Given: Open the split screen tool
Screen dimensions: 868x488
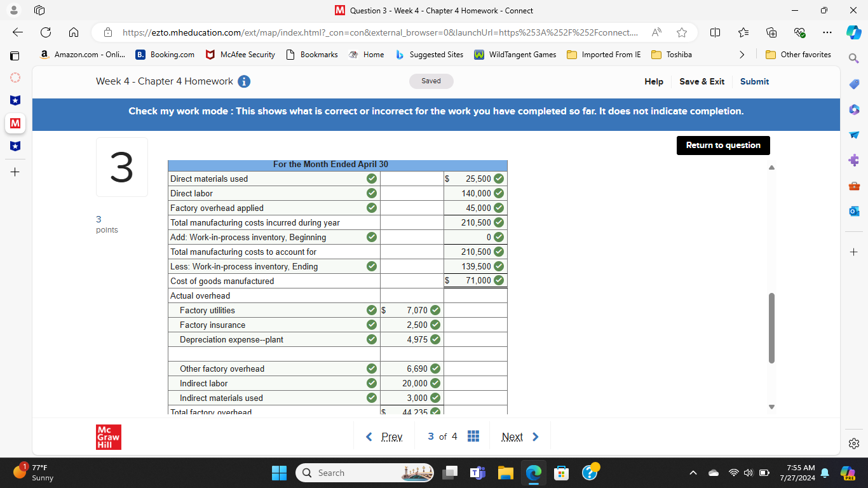Looking at the screenshot, I should click(x=715, y=32).
